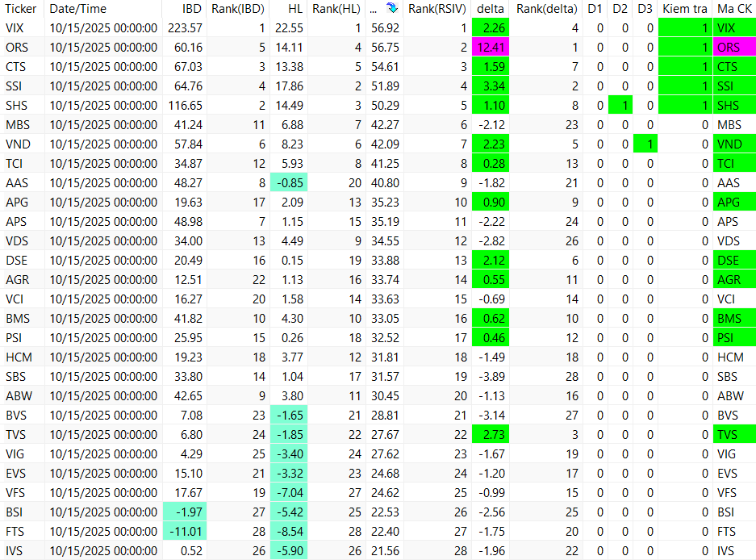Click the delta column header
This screenshot has height=560, width=756.
(x=491, y=9)
